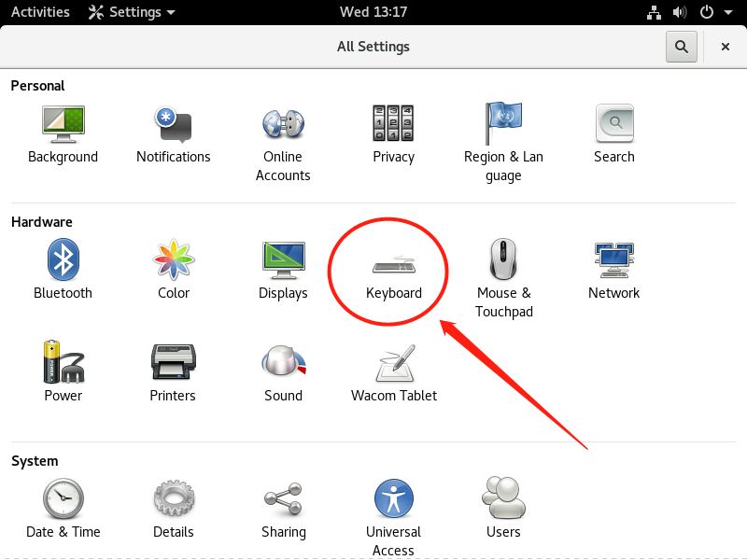Click the clock showing Wed 13:17
This screenshot has height=560, width=747.
click(373, 12)
